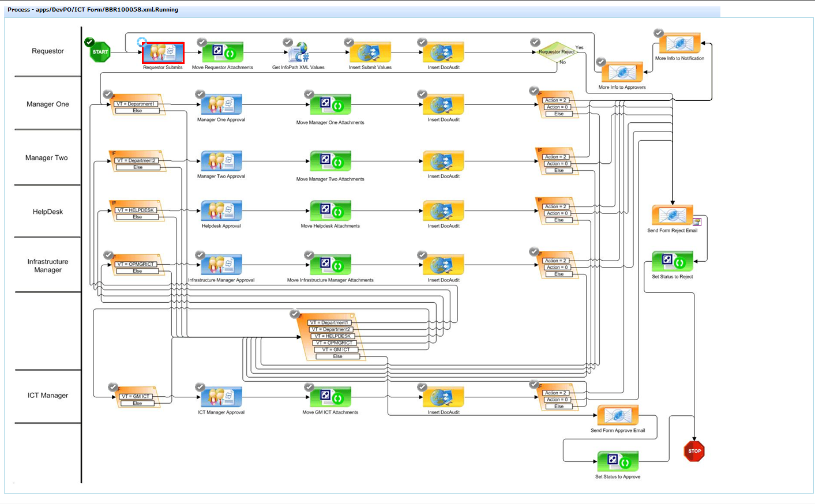
Task: Select the VT = HELPDESK condition in HelpDesk lane
Action: click(136, 210)
